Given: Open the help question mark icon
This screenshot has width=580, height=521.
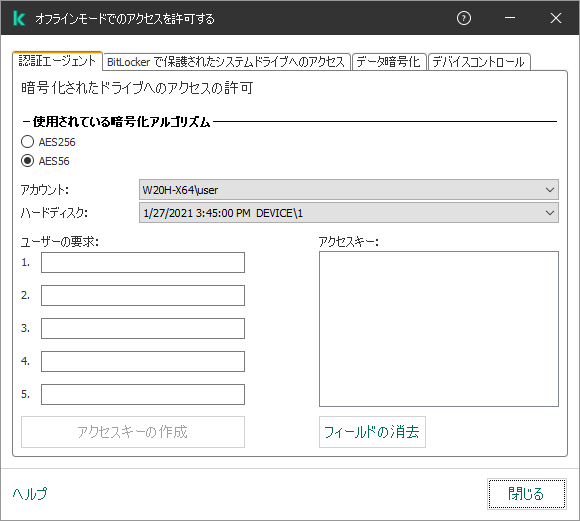Looking at the screenshot, I should tap(464, 18).
